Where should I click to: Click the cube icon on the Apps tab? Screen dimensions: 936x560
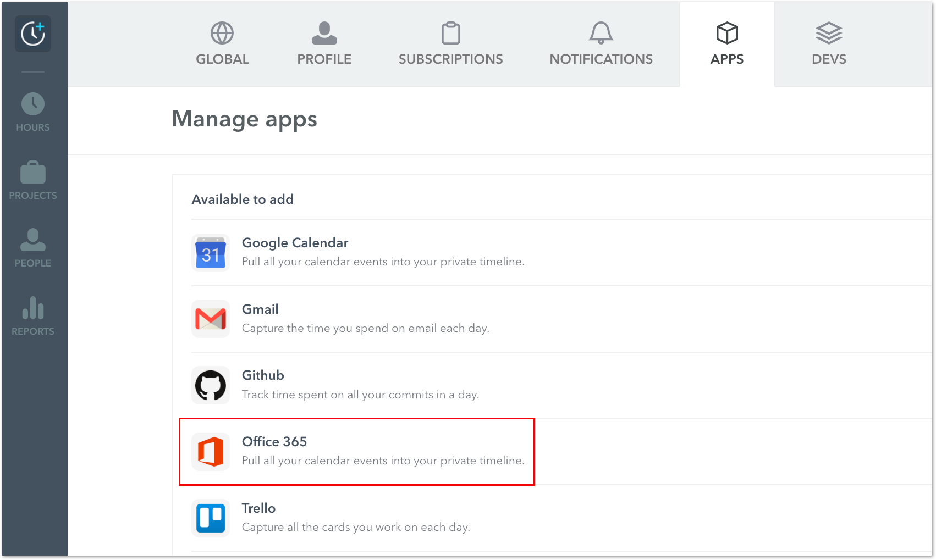click(x=727, y=33)
